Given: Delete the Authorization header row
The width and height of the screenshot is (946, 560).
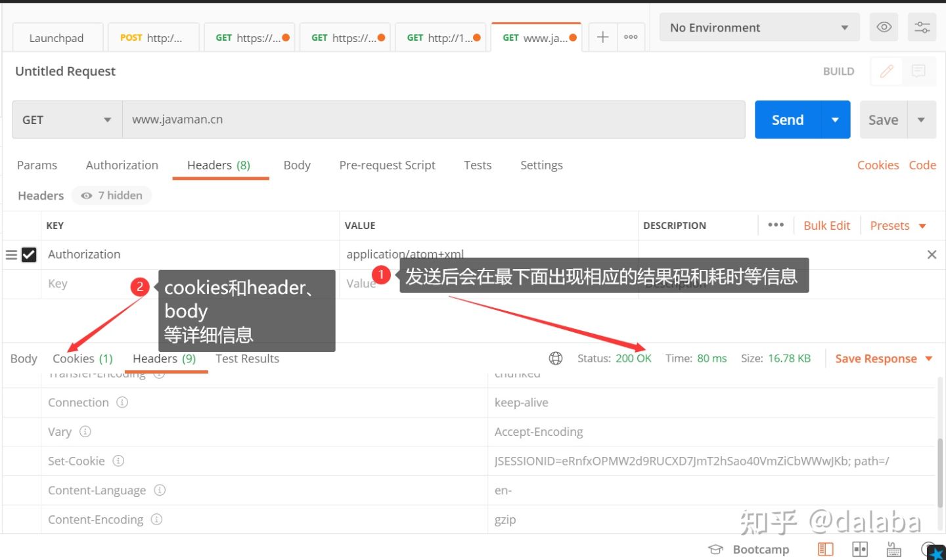Looking at the screenshot, I should 932,255.
